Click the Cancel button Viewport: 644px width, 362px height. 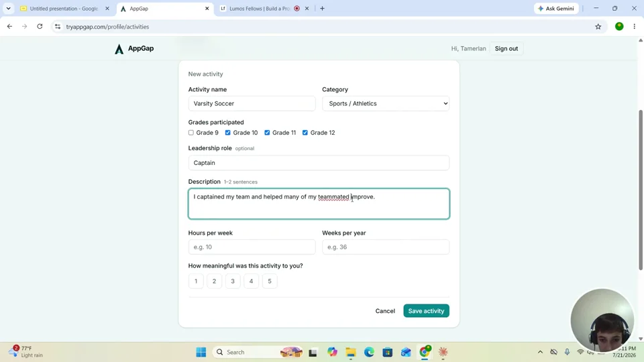pyautogui.click(x=385, y=310)
